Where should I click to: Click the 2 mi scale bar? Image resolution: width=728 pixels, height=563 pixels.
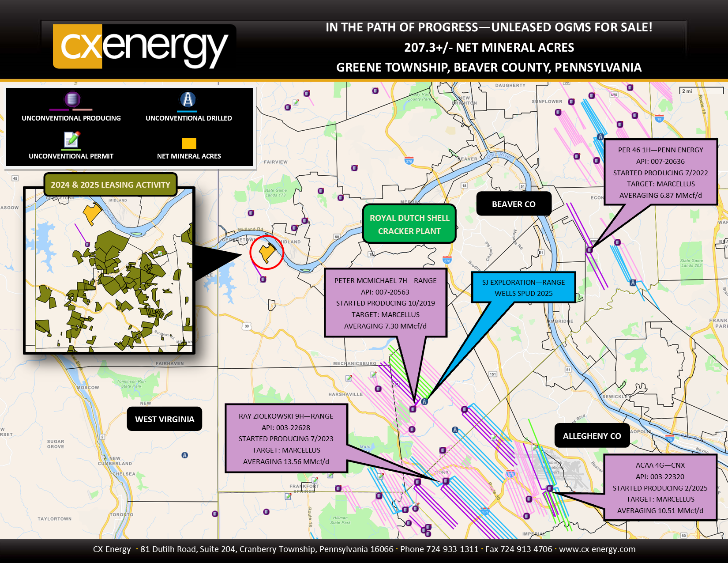pos(702,91)
